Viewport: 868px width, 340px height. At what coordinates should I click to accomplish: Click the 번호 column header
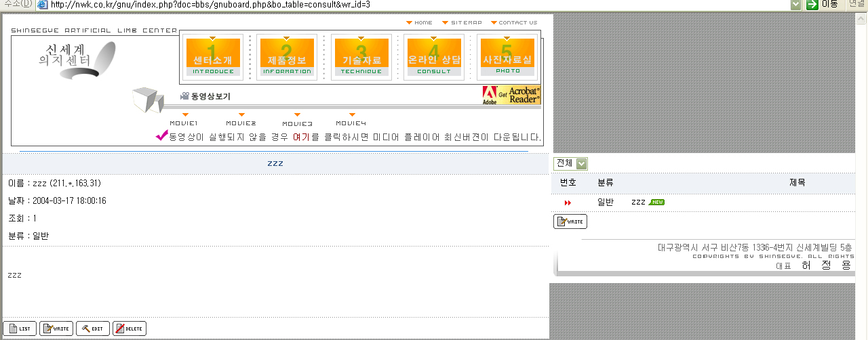coord(568,183)
